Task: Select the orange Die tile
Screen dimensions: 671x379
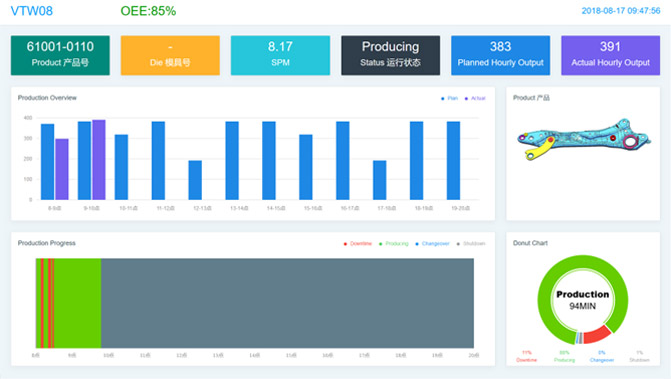Action: (170, 55)
